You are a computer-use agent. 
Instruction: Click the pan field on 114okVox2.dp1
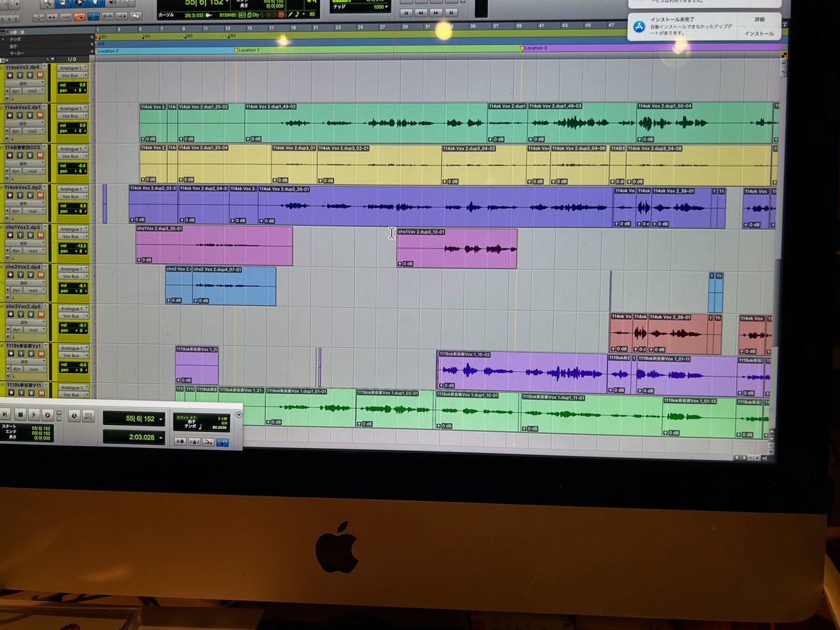(x=73, y=131)
